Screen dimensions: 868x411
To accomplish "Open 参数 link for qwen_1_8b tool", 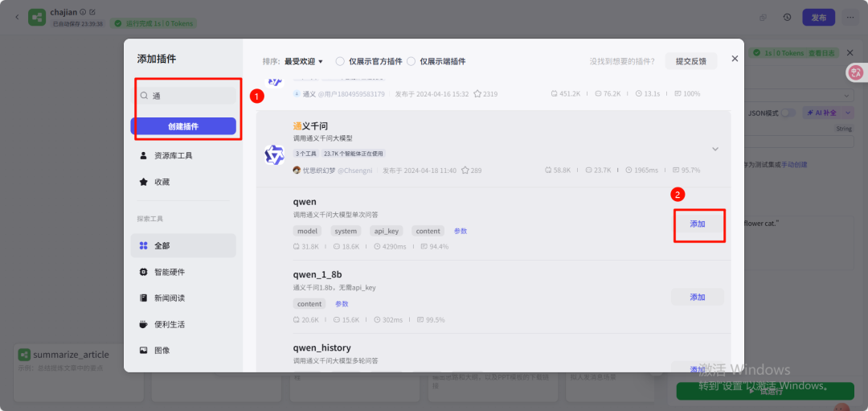I will coord(342,303).
